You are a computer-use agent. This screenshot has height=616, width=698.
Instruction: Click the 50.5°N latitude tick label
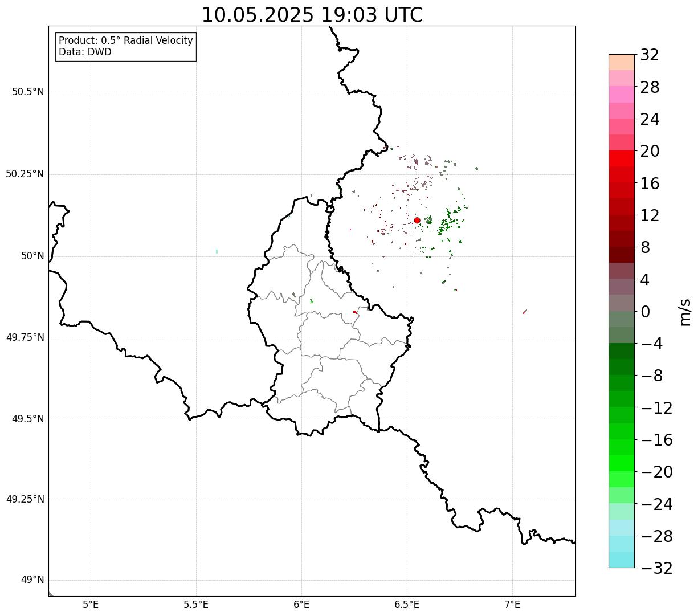(28, 92)
